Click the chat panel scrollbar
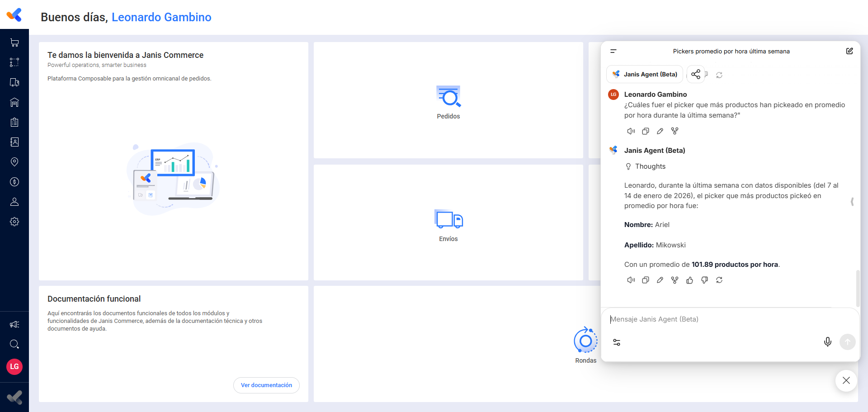The width and height of the screenshot is (868, 412). coord(858,289)
